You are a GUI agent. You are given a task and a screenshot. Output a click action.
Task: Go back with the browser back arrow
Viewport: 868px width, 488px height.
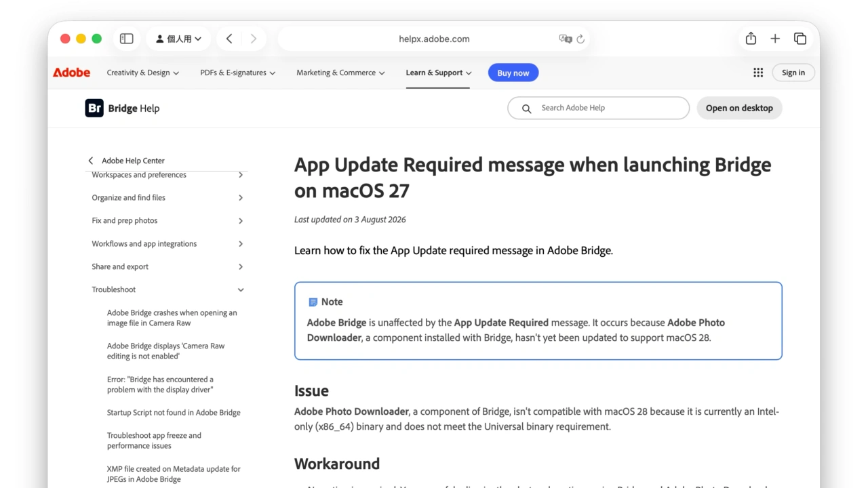pyautogui.click(x=229, y=39)
